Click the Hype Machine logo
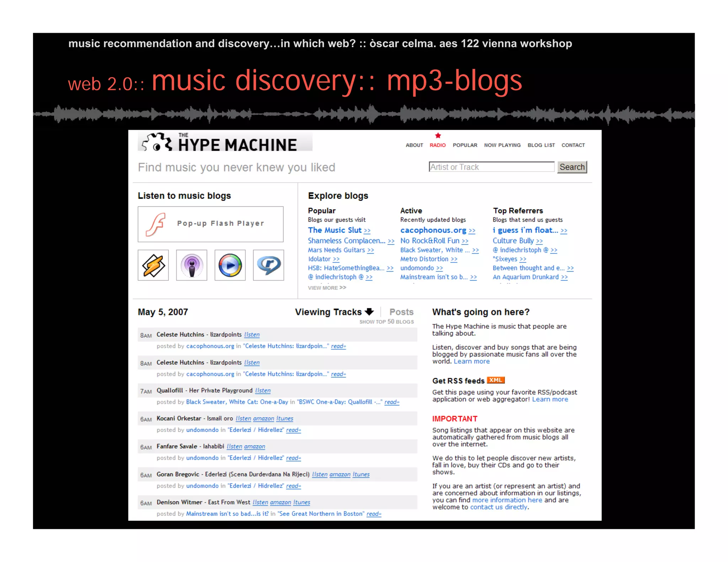Image resolution: width=728 pixels, height=562 pixels. (x=225, y=142)
